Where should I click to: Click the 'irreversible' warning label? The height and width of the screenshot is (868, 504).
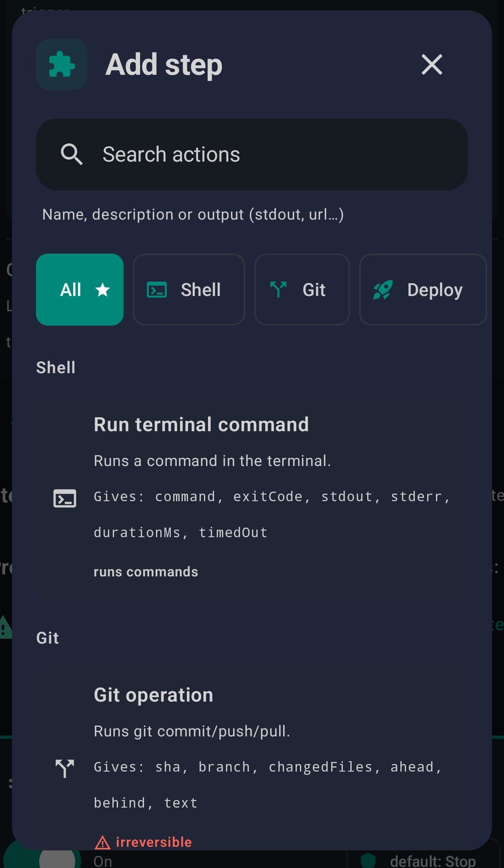point(154,842)
